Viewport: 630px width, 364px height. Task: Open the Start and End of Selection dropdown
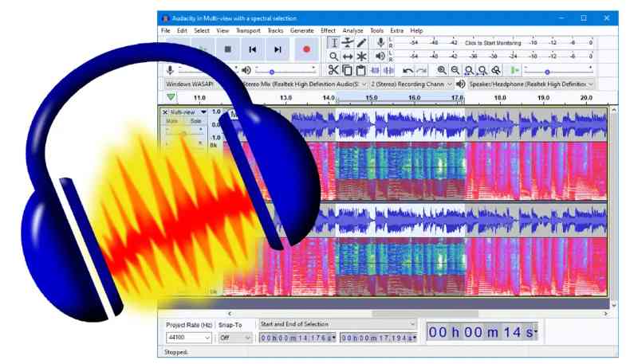(337, 324)
